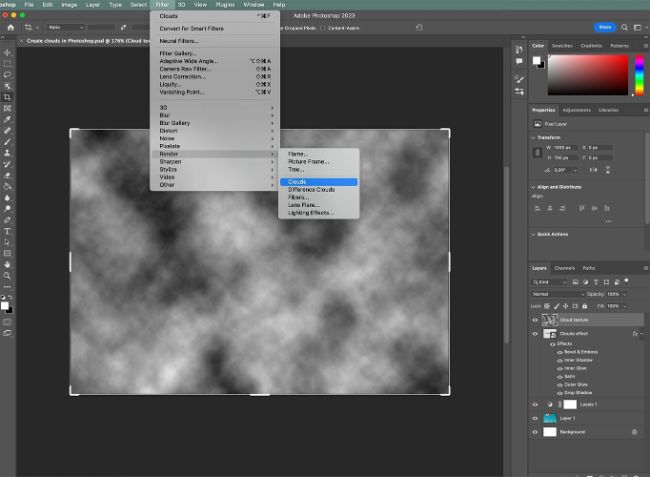Screen dimensions: 650x477
Task: Click the hue spectrum strip in Color panel
Action: pyautogui.click(x=639, y=75)
